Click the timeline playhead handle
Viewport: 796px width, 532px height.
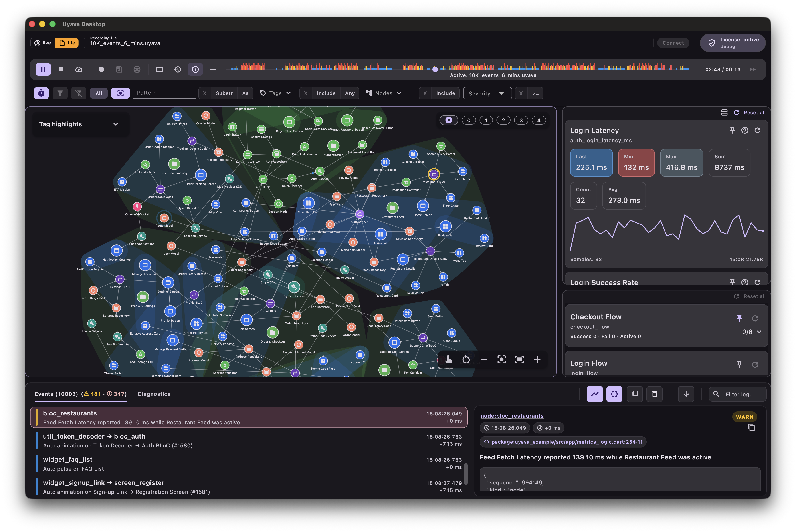(435, 69)
